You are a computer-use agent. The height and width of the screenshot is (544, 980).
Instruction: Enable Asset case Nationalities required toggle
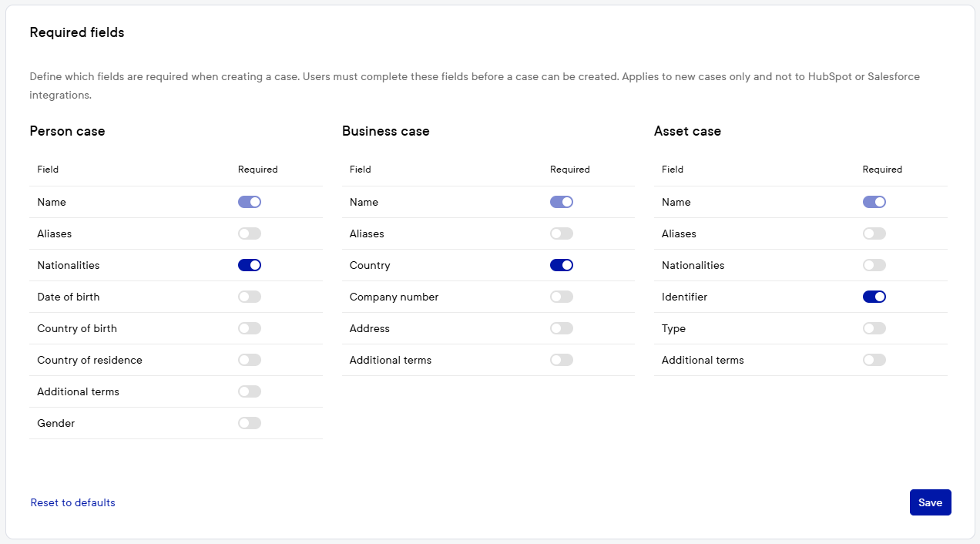click(x=874, y=265)
